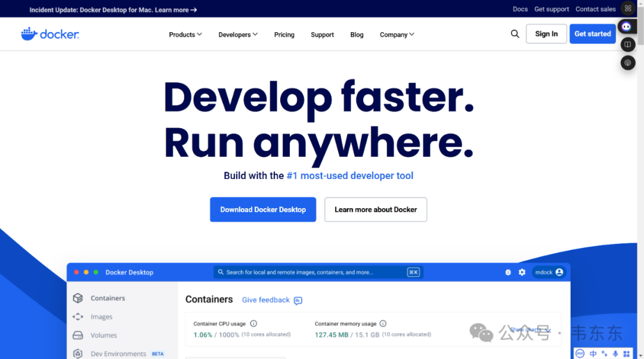Image resolution: width=644 pixels, height=359 pixels.
Task: Click the microphone voice input icon
Action: (x=615, y=354)
